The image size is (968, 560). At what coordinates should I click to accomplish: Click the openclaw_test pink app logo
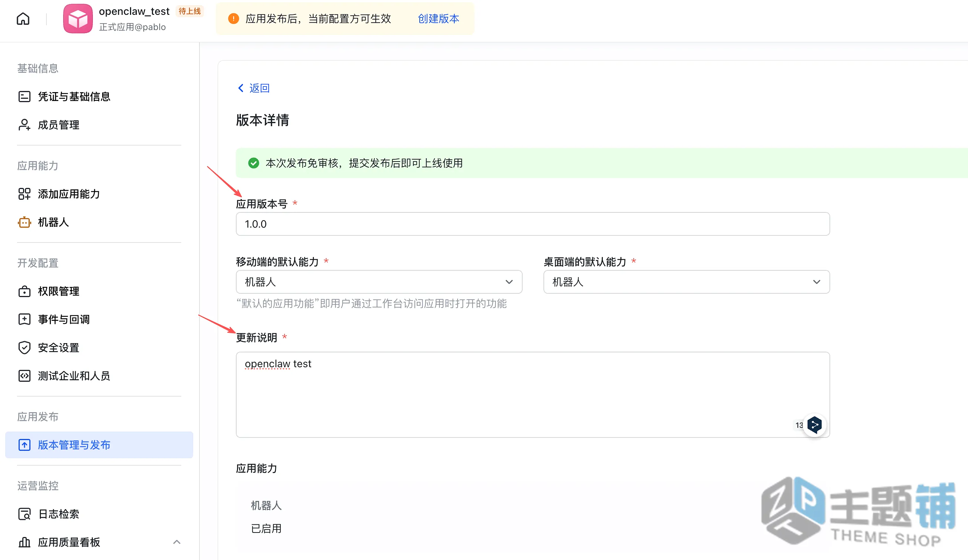click(78, 19)
